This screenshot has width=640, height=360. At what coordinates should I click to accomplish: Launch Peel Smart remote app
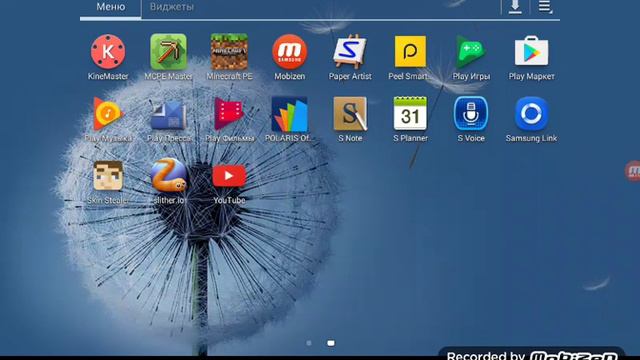(x=410, y=51)
